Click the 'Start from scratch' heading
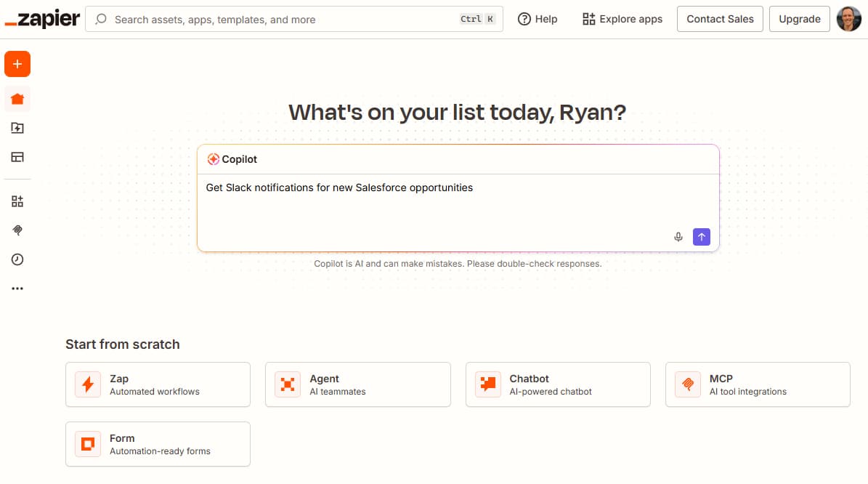The width and height of the screenshot is (868, 484). [122, 344]
